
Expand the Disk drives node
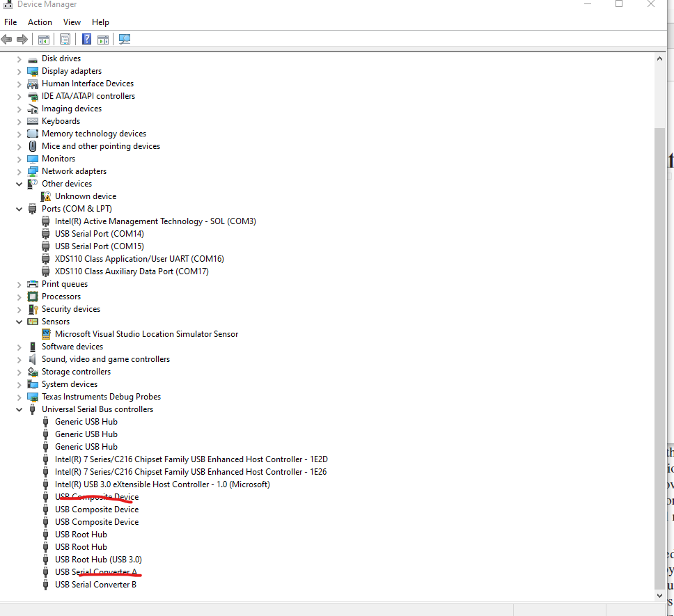pos(19,59)
